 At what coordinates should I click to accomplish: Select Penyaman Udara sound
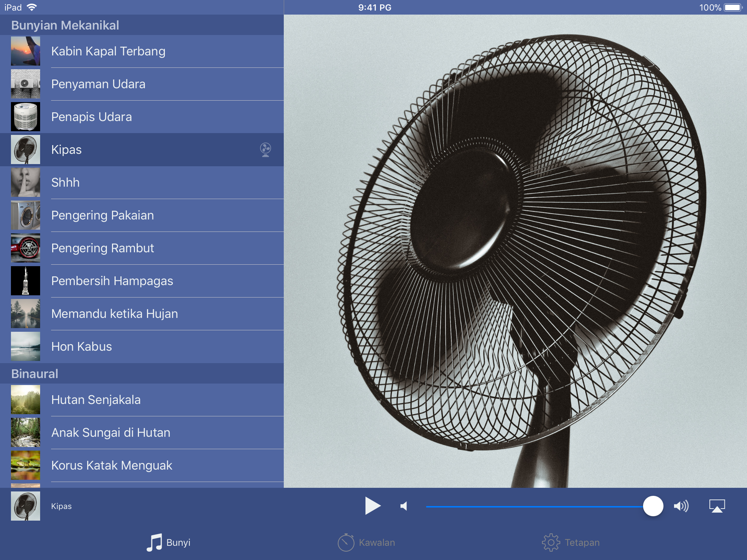[x=142, y=84]
